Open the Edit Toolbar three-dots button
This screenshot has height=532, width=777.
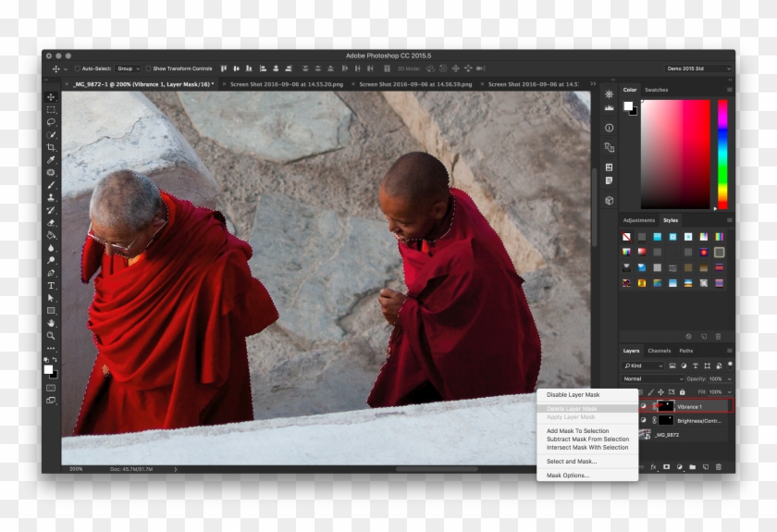(x=51, y=349)
